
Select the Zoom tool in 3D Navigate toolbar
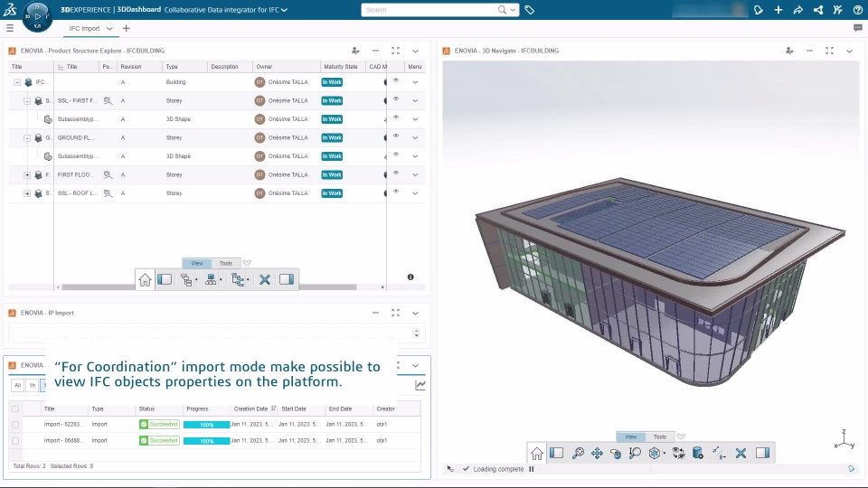(x=578, y=453)
